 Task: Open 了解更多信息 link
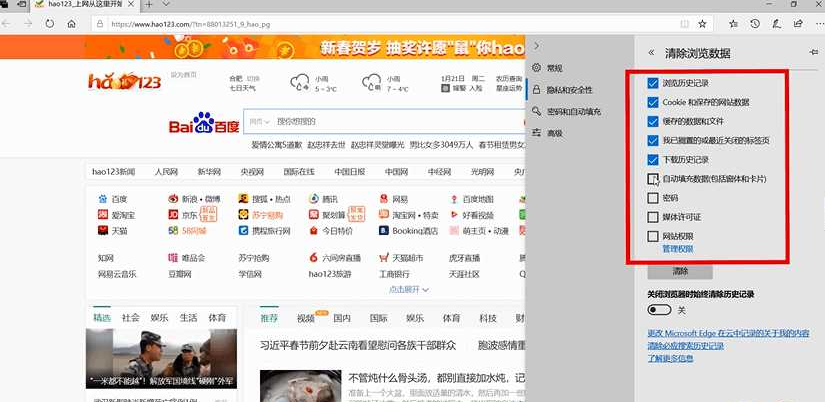pos(670,358)
